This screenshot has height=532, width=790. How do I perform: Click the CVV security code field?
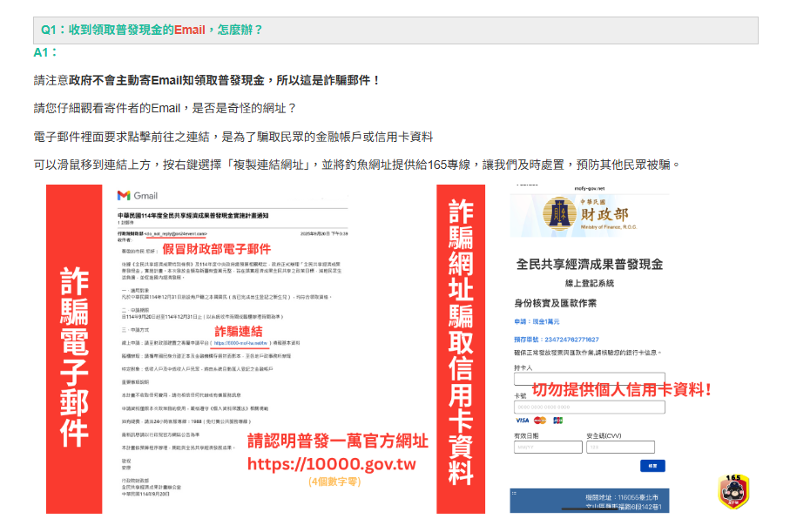[x=619, y=448]
